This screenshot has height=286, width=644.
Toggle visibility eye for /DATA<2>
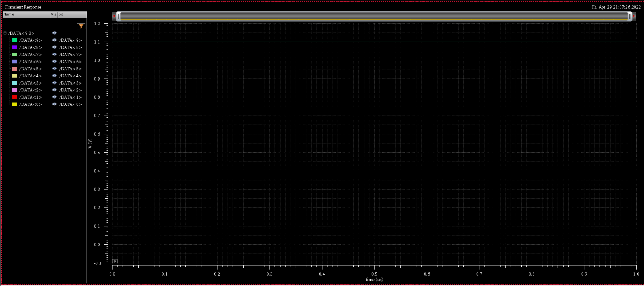pyautogui.click(x=55, y=90)
